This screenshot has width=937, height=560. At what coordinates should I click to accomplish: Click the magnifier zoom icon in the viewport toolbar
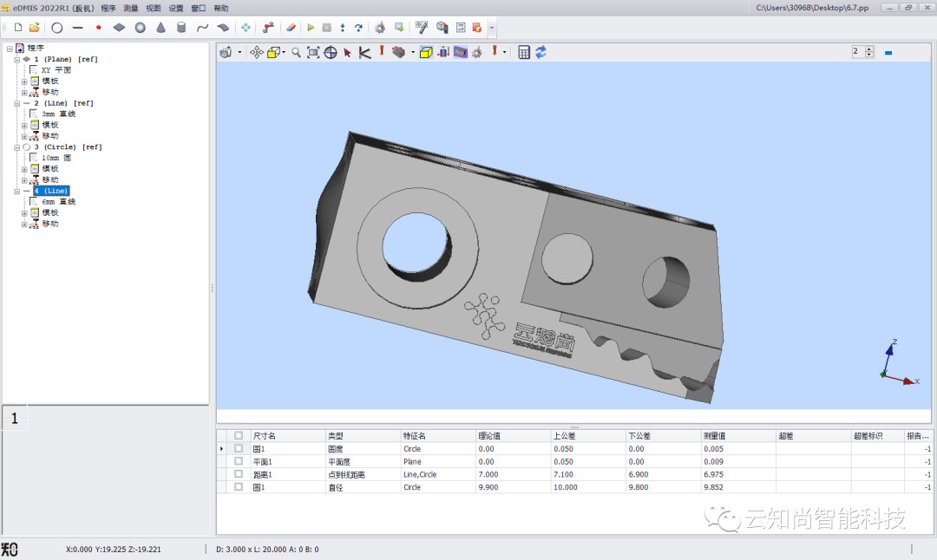coord(296,53)
